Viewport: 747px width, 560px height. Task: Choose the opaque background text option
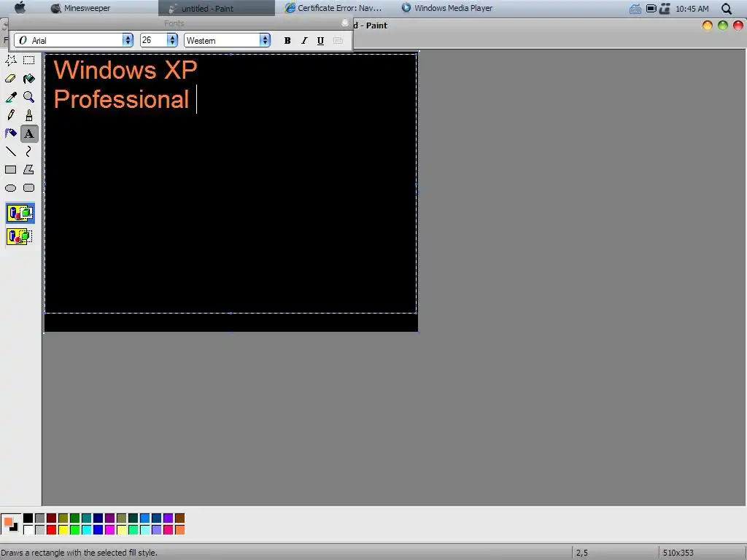coord(20,214)
